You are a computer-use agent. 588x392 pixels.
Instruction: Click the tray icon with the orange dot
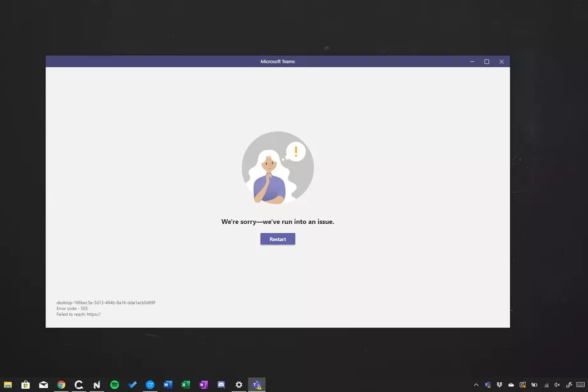[523, 384]
